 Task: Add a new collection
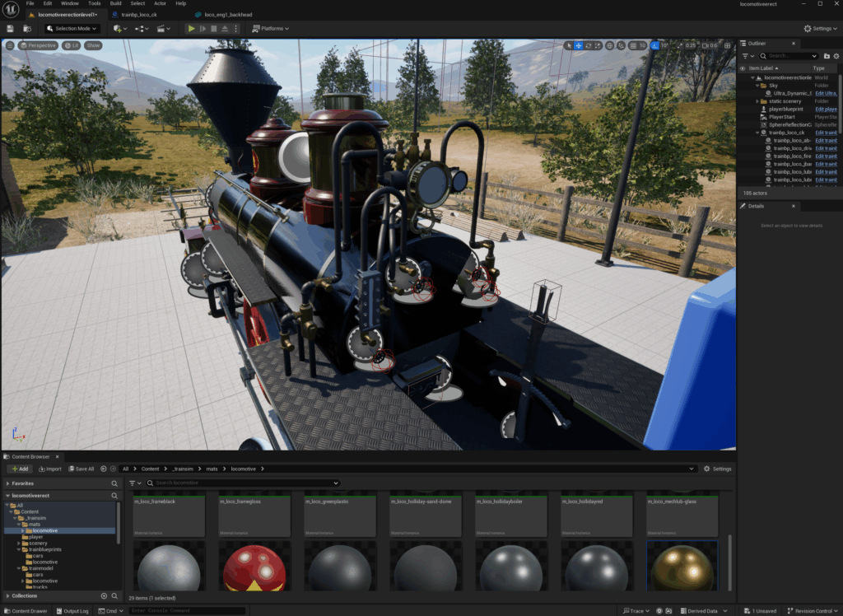click(x=104, y=596)
